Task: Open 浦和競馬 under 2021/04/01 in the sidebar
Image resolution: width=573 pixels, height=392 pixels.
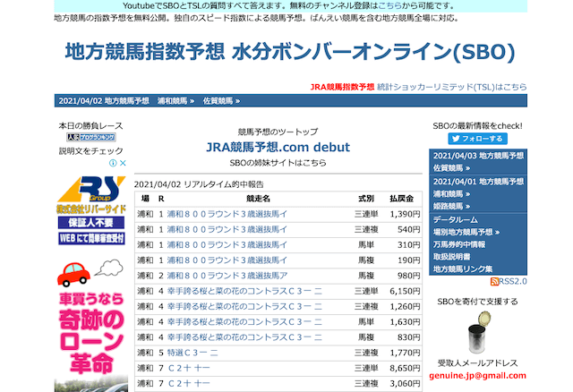Action: click(451, 194)
